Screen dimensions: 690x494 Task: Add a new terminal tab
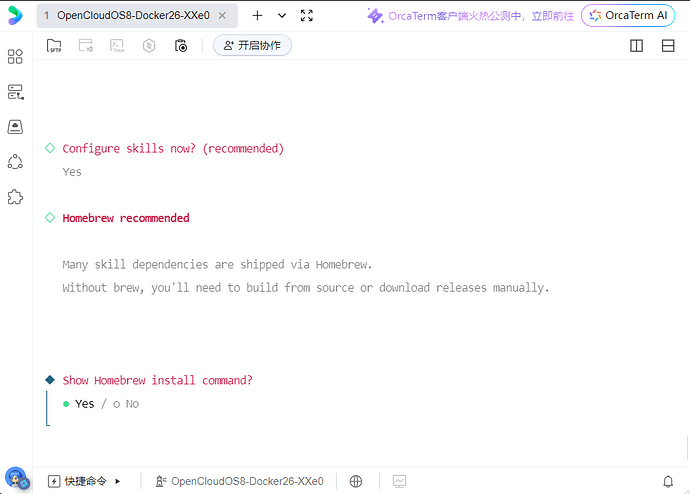point(257,16)
